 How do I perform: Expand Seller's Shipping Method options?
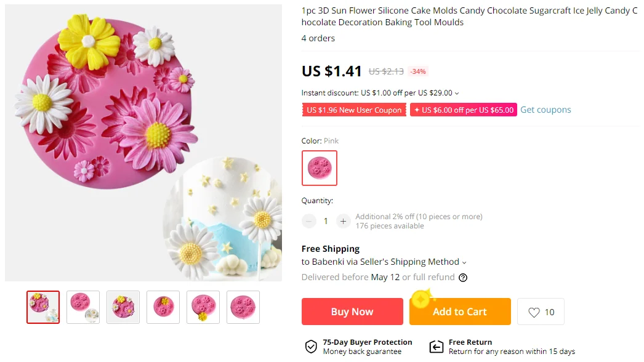464,262
